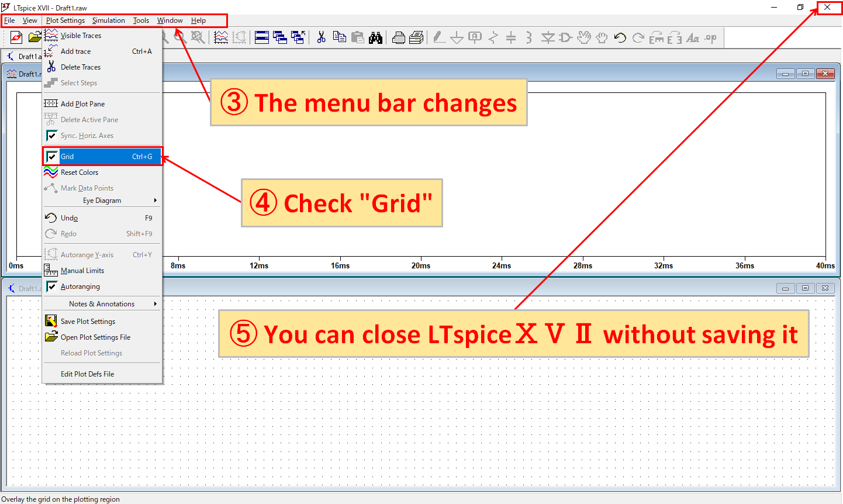Click the Redo arrow toolbar icon
The height and width of the screenshot is (504, 843).
pyautogui.click(x=638, y=37)
